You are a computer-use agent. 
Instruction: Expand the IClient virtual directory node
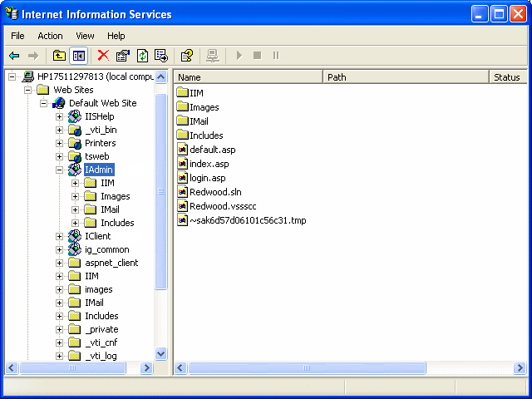(x=60, y=236)
